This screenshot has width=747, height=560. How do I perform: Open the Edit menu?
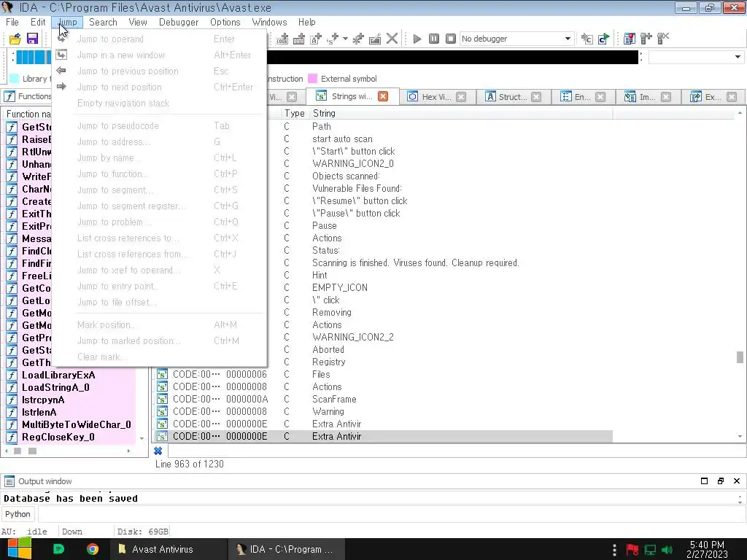click(x=38, y=23)
